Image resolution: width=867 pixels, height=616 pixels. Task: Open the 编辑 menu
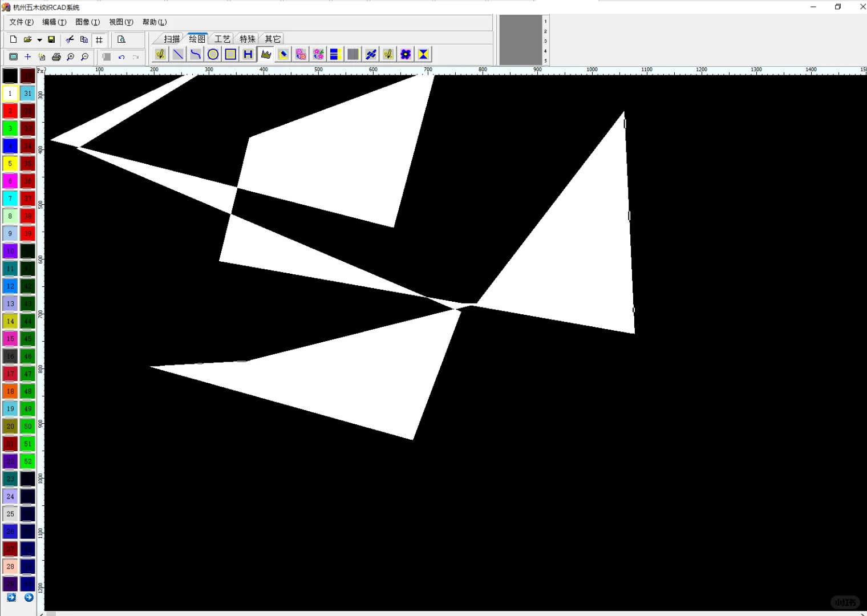(54, 22)
